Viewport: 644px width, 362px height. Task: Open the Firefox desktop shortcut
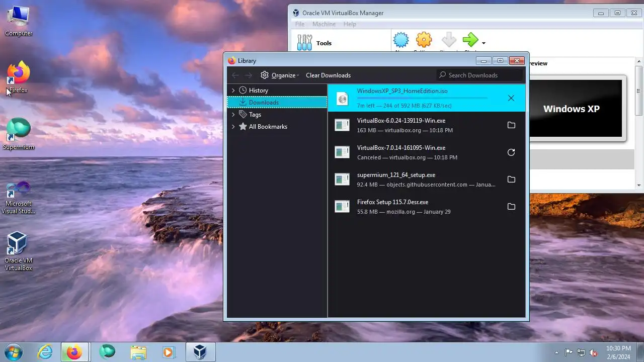pyautogui.click(x=19, y=77)
